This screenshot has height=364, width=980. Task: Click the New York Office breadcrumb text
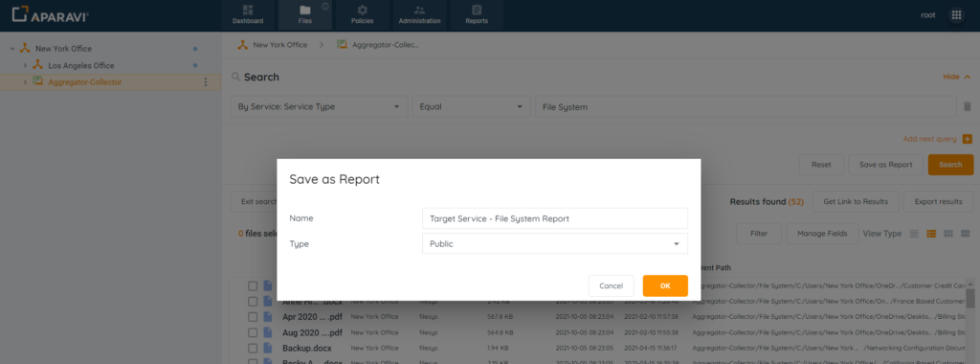point(280,45)
